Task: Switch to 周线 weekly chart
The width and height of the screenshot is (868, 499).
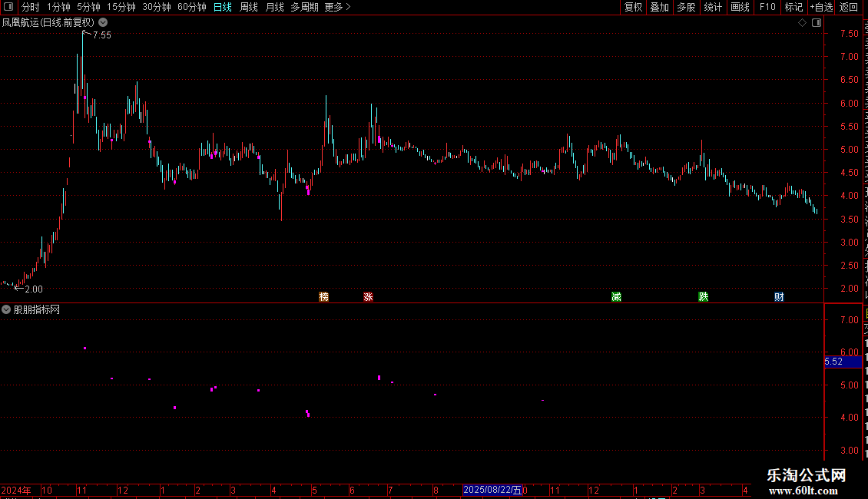Action: click(x=249, y=7)
